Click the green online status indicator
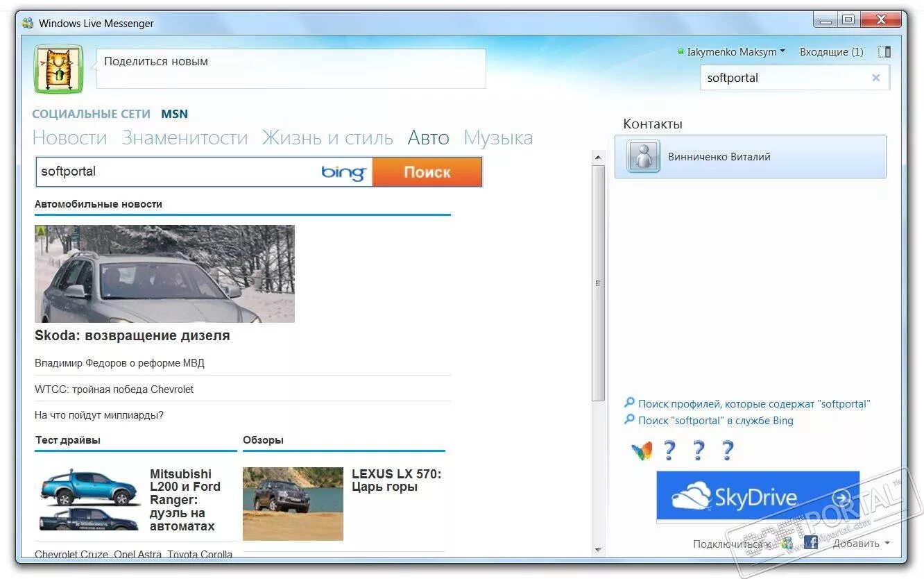Screen dimensions: 924x579 [681, 51]
